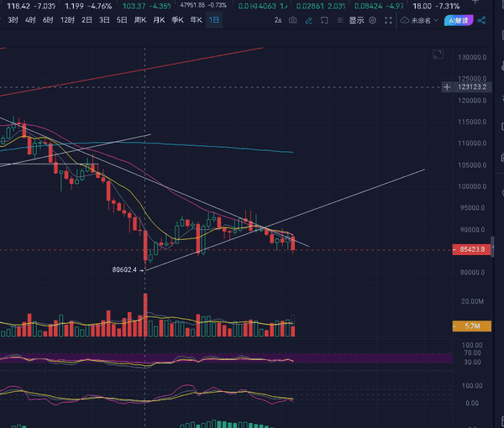The width and height of the screenshot is (504, 428).
Task: Choose the 12时 interval
Action: (67, 19)
